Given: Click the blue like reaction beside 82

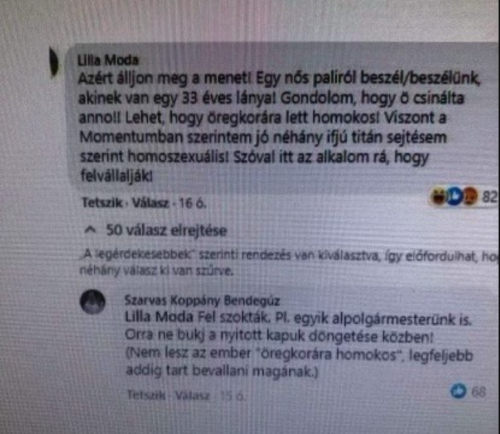Looking at the screenshot, I should pos(453,196).
